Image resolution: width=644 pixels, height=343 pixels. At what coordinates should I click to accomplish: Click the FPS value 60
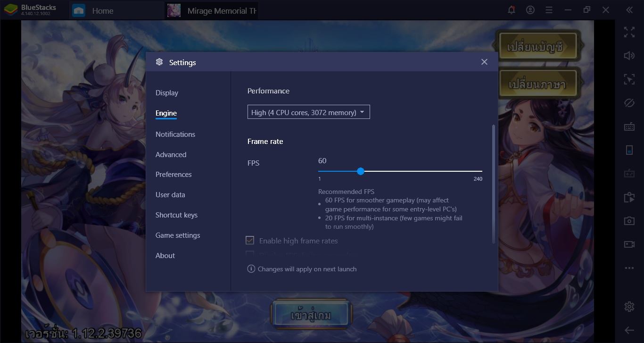(x=322, y=161)
